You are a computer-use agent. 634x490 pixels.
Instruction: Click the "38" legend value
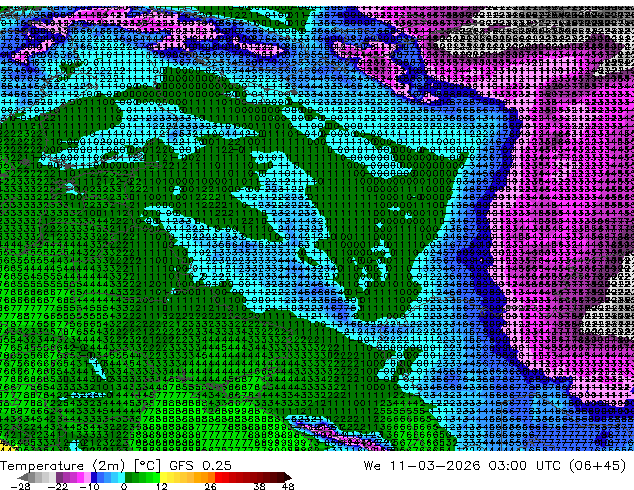(260, 486)
